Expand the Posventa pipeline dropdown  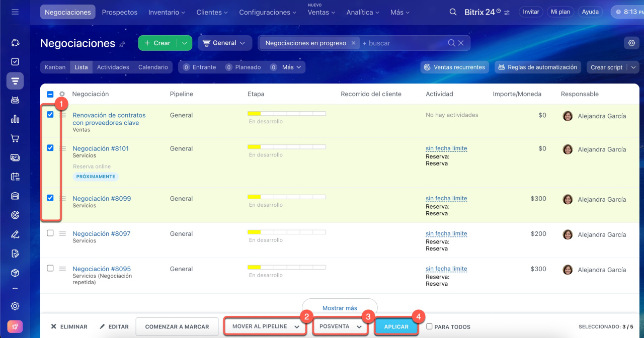(340, 326)
